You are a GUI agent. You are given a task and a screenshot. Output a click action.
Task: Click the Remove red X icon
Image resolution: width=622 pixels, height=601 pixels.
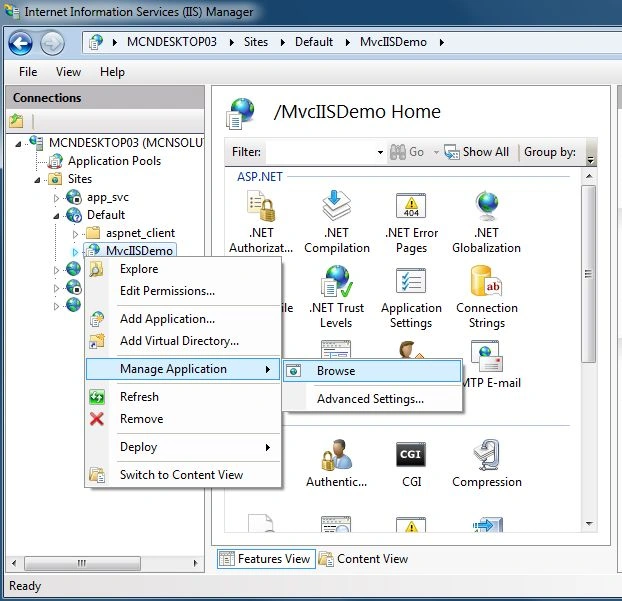pos(97,419)
